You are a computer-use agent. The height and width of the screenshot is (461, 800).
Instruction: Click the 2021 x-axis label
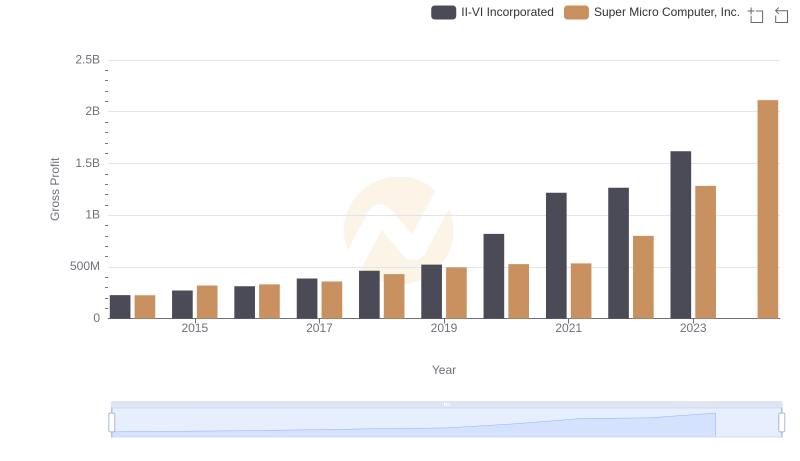568,328
